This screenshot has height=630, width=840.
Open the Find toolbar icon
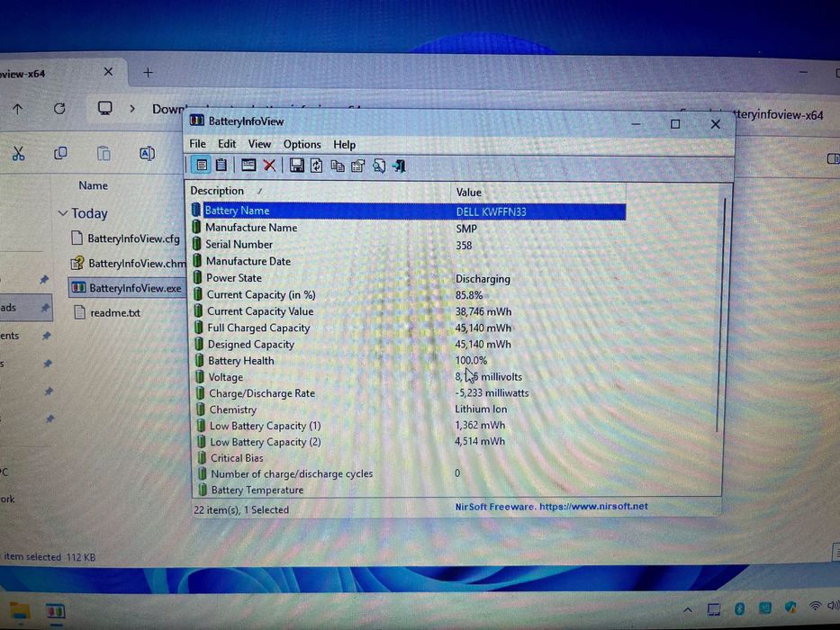[x=379, y=166]
